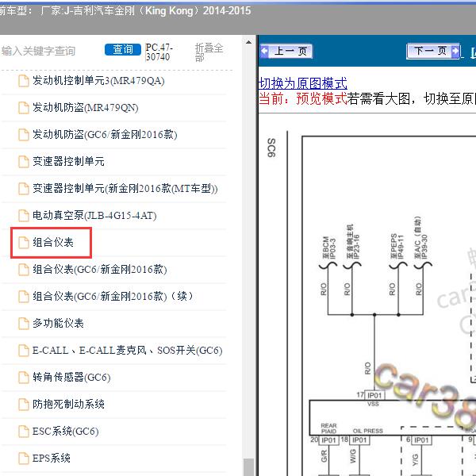
Task: Click document icon beside 发动机防盗(MR479QN)
Action: pyautogui.click(x=24, y=108)
